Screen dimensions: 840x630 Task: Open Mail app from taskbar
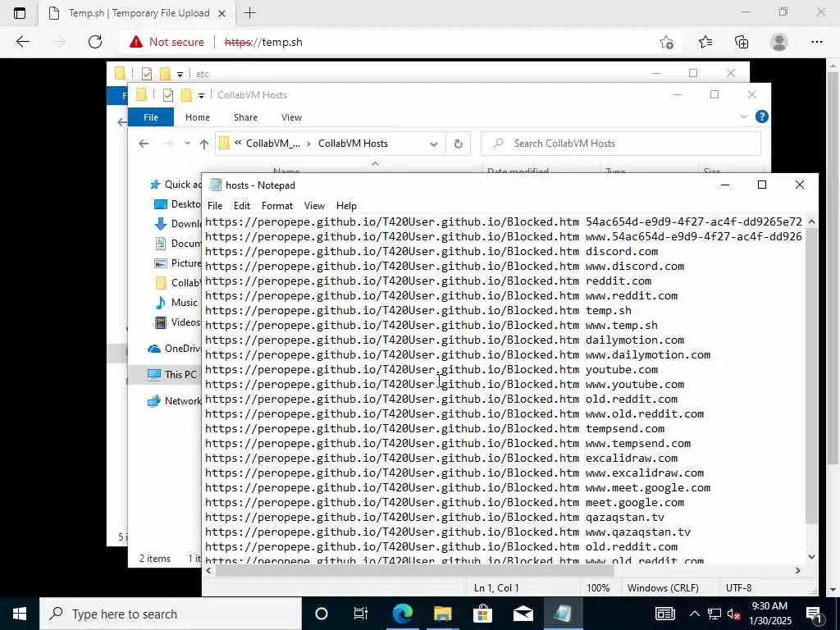coord(523,614)
